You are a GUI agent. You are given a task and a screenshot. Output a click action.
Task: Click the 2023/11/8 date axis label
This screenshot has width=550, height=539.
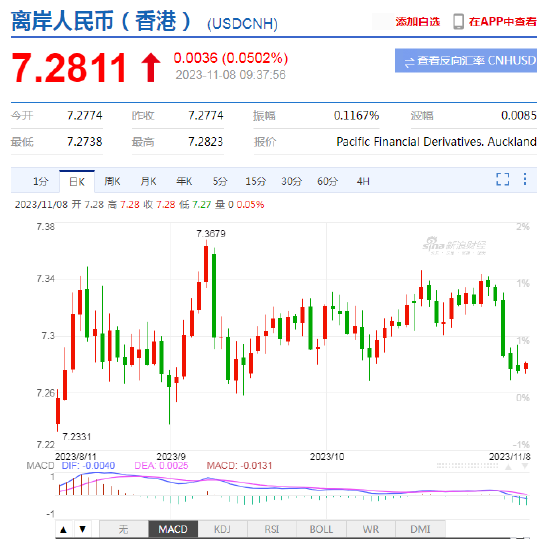click(510, 457)
